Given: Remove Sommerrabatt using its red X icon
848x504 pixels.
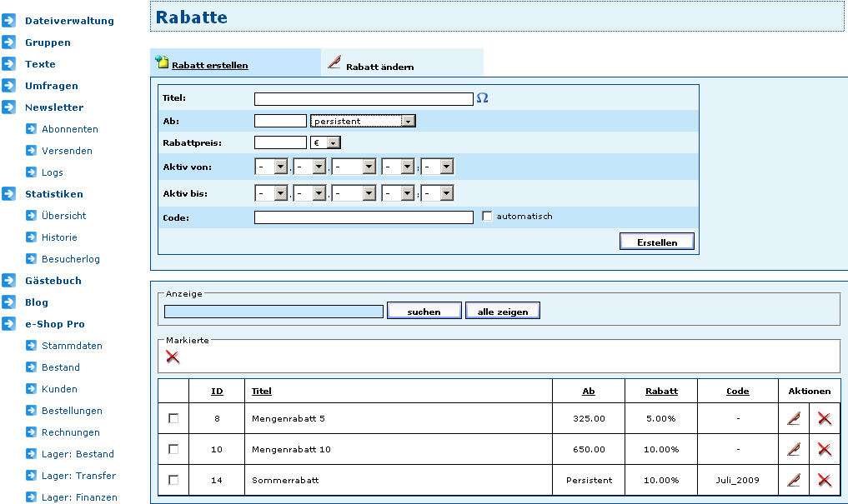Looking at the screenshot, I should click(x=825, y=480).
